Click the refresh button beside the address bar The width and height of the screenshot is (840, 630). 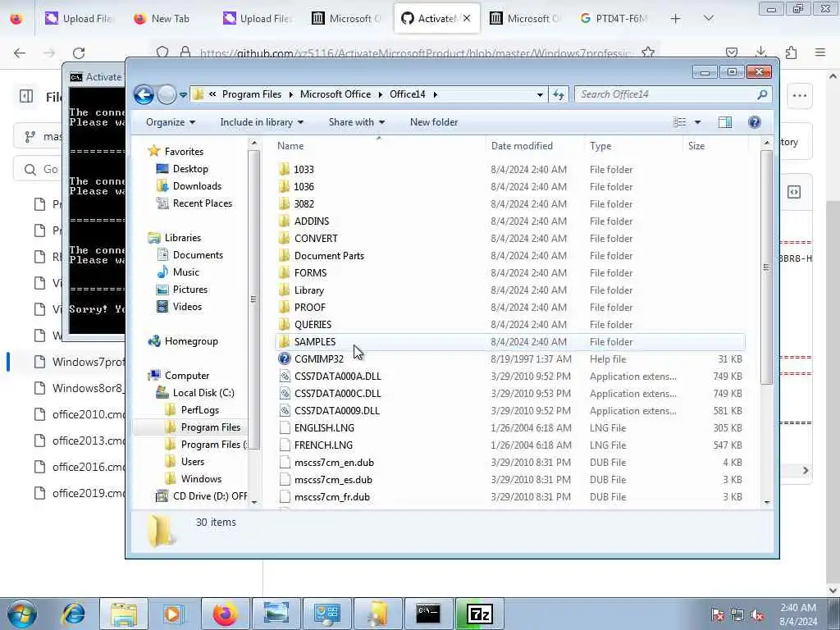(559, 94)
